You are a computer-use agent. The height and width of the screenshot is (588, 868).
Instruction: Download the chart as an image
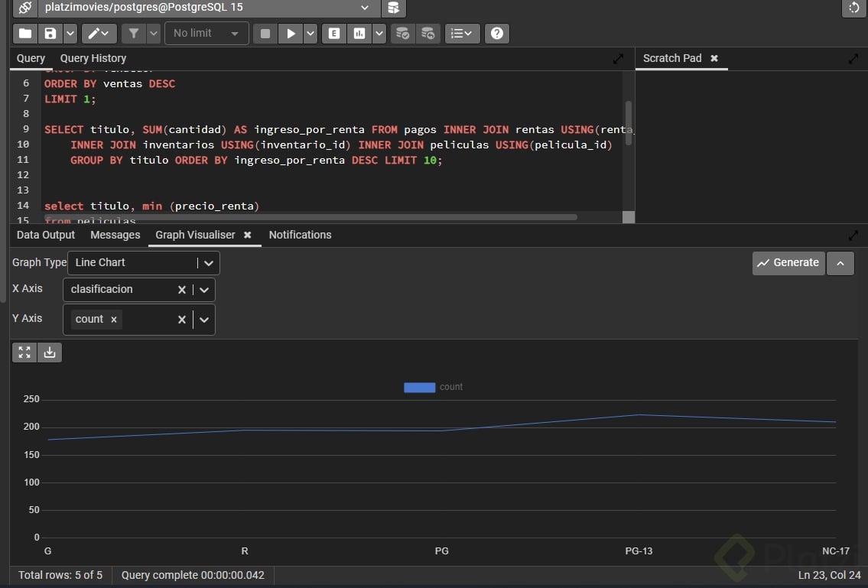coord(50,352)
